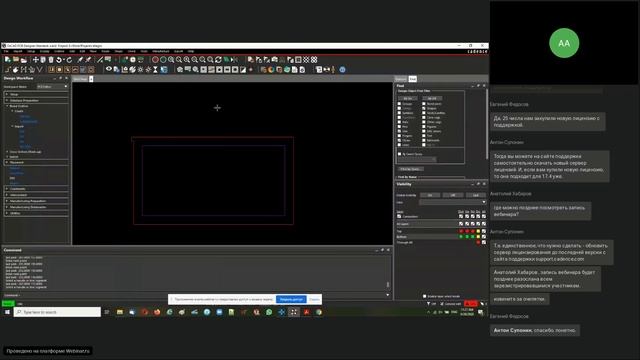Click the blue stop screen sharing button

click(x=291, y=300)
